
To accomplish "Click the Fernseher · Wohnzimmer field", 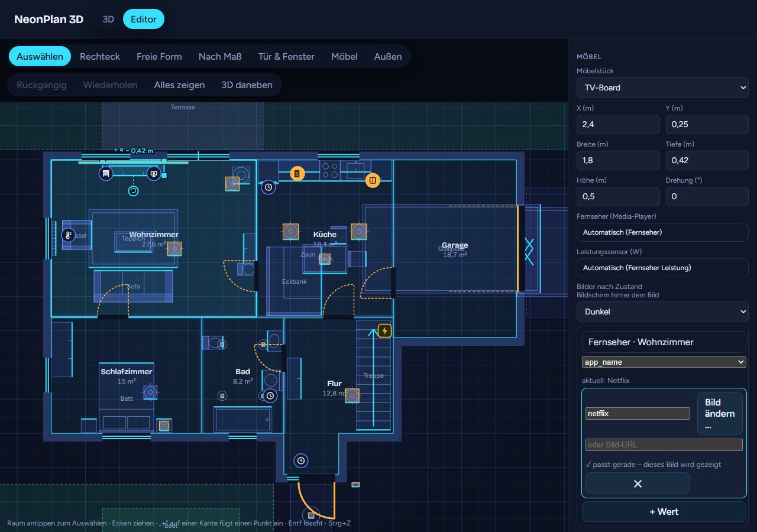I will [664, 342].
